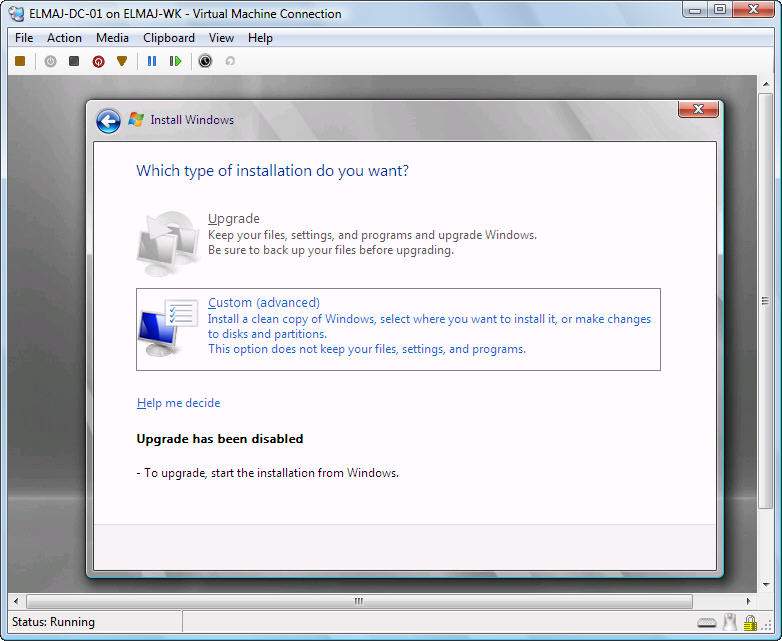Click the Windows flag setup icon
The width and height of the screenshot is (782, 641).
[x=136, y=120]
